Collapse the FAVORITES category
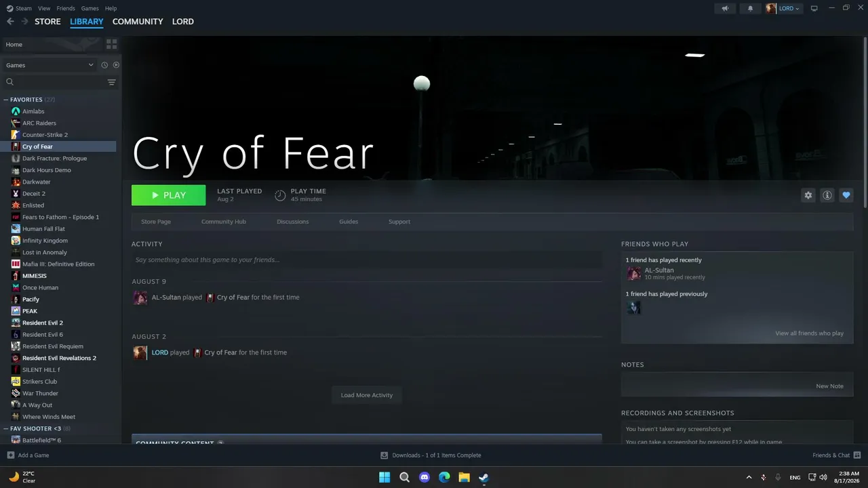 (x=6, y=100)
